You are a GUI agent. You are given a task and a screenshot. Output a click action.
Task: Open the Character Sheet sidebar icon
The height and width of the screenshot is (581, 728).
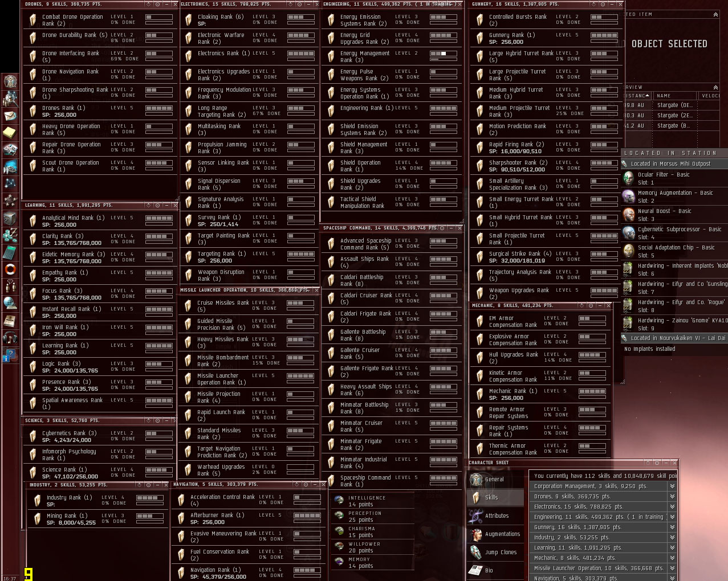[x=10, y=81]
